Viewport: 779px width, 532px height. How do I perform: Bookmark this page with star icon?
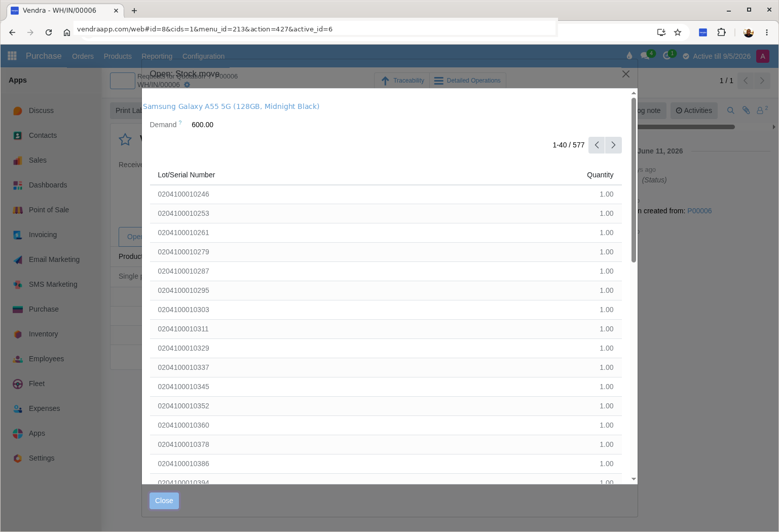(x=678, y=32)
